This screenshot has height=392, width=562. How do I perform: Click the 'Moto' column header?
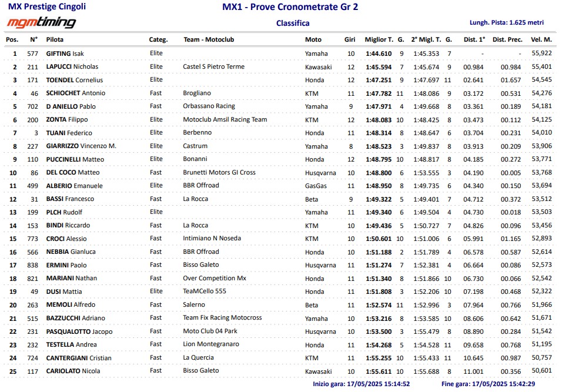pos(313,39)
